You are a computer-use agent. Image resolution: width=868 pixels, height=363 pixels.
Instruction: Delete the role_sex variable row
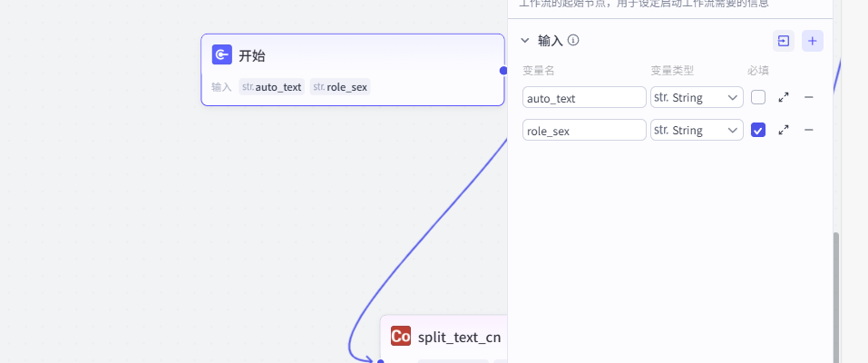808,130
